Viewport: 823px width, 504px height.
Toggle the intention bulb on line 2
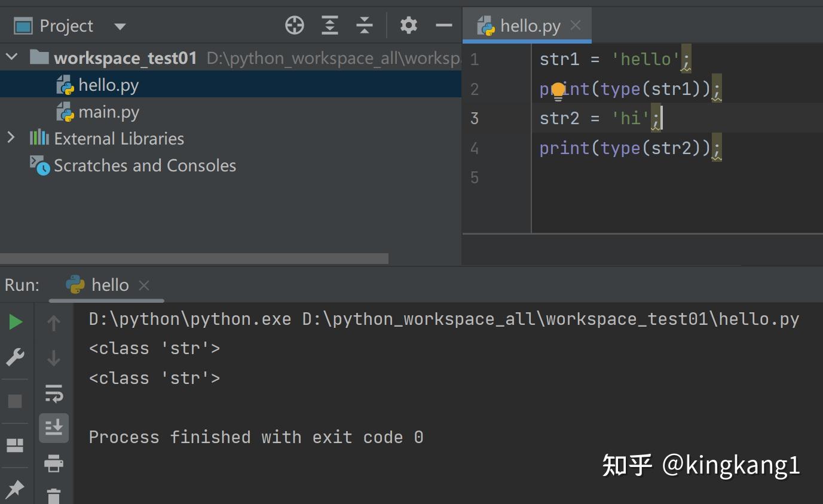[x=558, y=89]
